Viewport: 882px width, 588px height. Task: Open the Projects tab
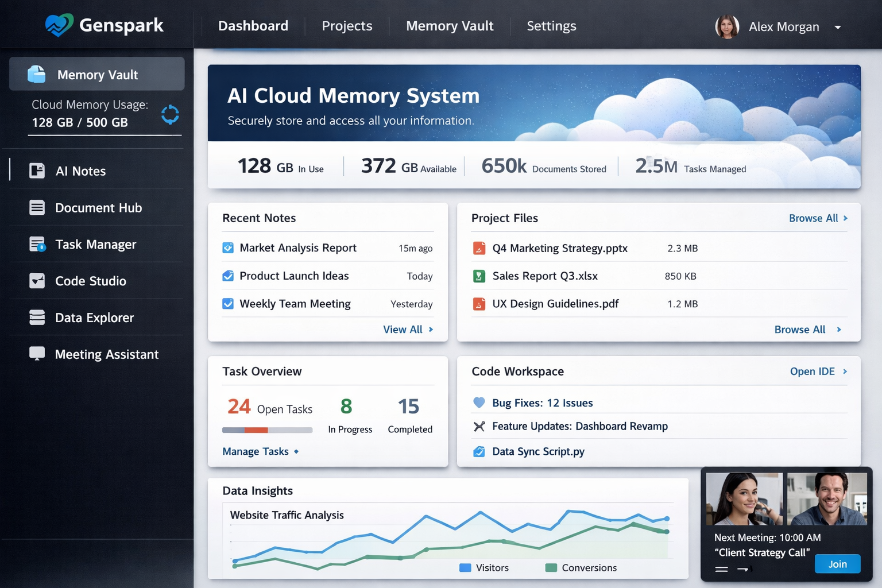[347, 26]
